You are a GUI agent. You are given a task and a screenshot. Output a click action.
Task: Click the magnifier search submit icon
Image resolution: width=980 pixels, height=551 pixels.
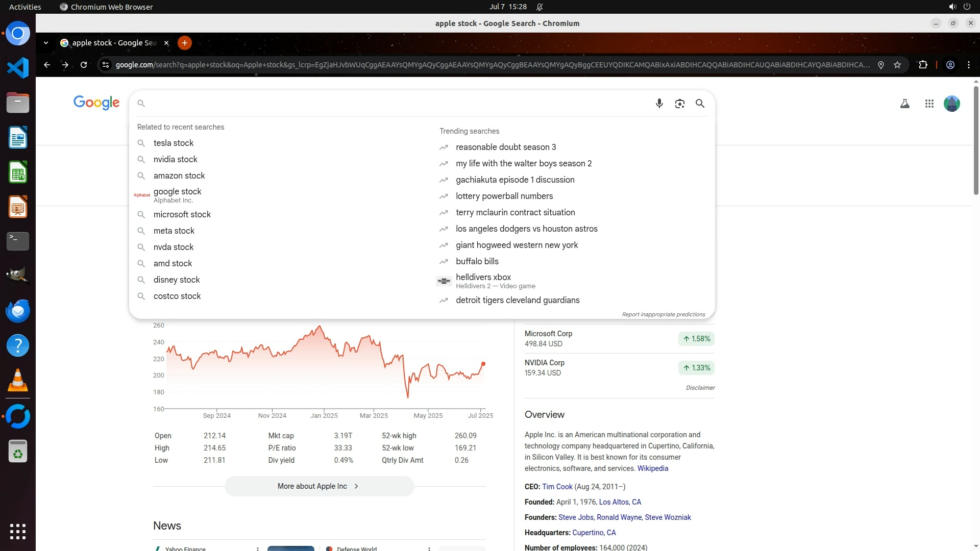[x=700, y=104]
